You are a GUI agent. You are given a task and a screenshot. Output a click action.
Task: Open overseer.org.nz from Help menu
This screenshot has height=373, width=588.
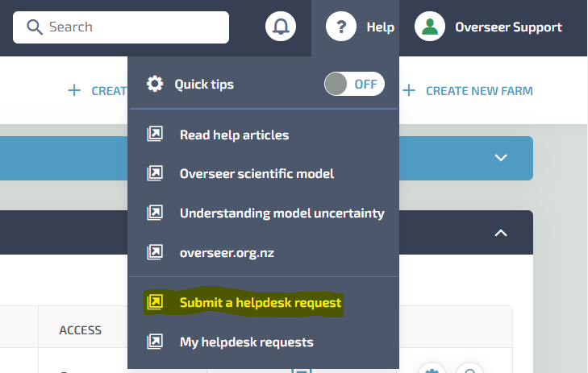point(227,253)
